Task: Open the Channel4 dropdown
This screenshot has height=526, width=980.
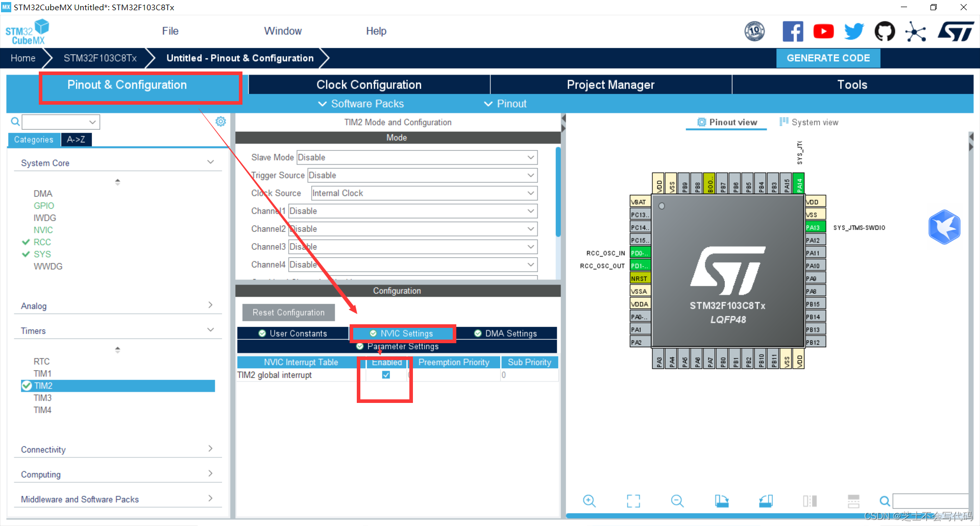Action: (412, 265)
